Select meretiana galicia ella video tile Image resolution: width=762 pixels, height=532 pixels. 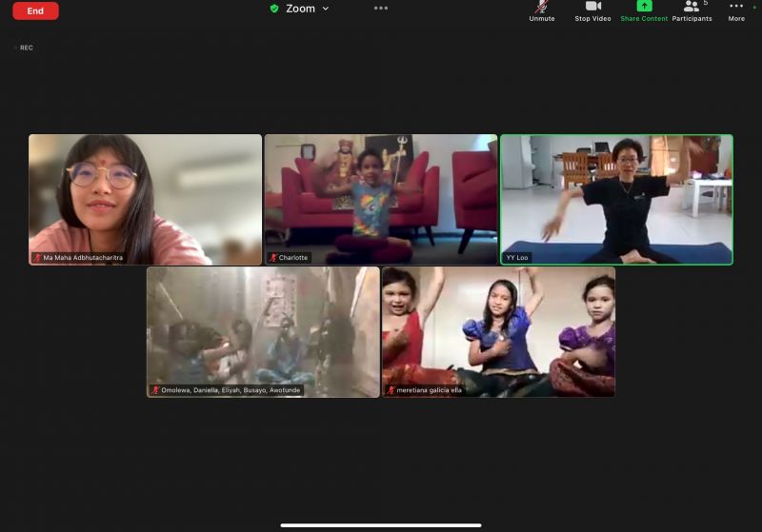pyautogui.click(x=498, y=332)
